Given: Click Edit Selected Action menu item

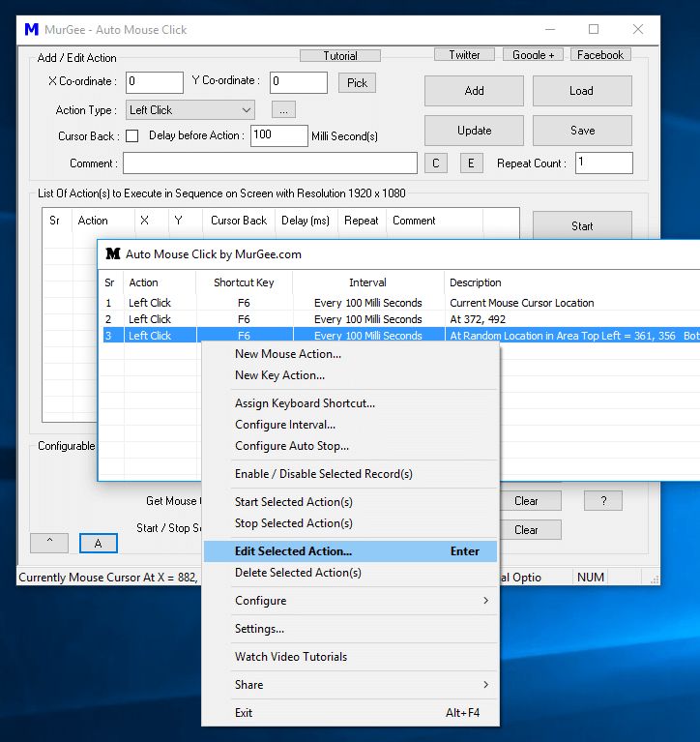Looking at the screenshot, I should coord(350,551).
